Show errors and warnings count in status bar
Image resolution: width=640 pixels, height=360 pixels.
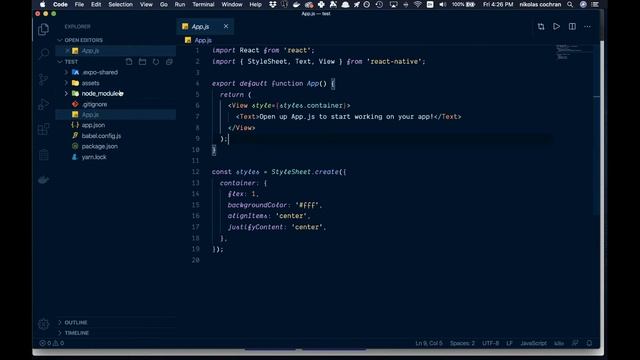[51, 343]
